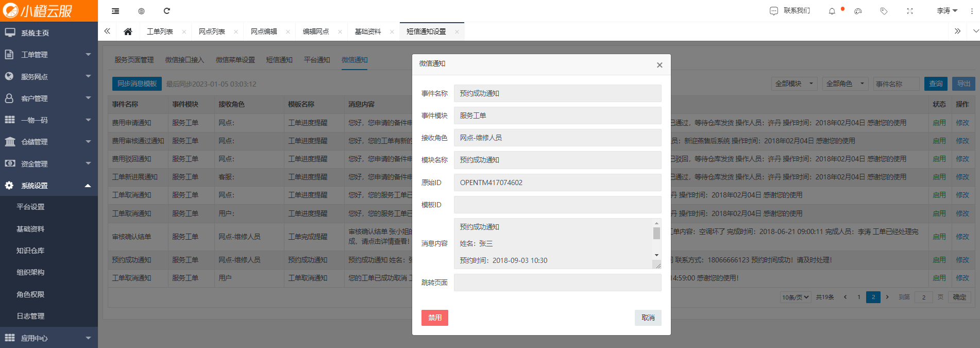Expand 资金管理 sidebar menu

click(x=49, y=163)
